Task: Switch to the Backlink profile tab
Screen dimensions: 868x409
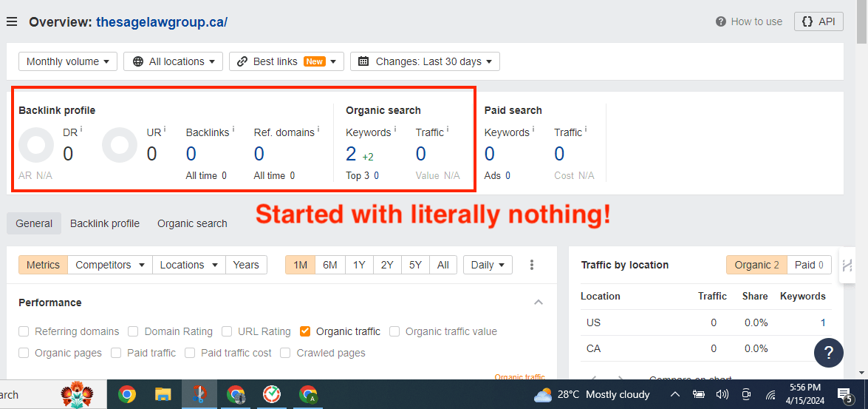Action: pyautogui.click(x=105, y=223)
